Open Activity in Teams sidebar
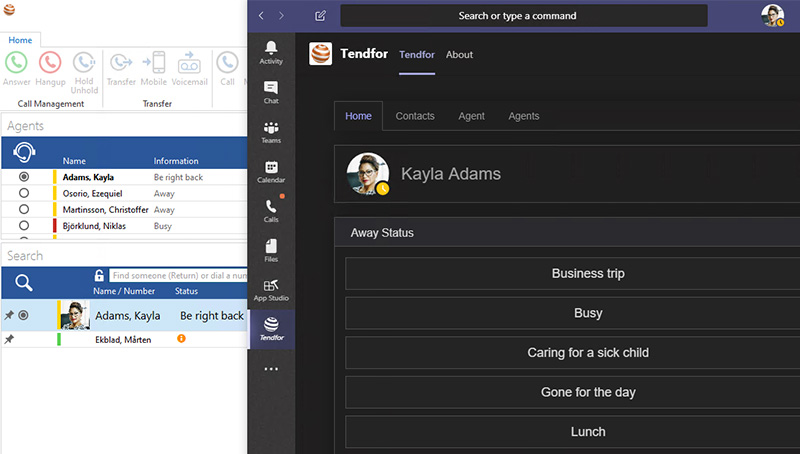800x454 pixels. pyautogui.click(x=271, y=53)
